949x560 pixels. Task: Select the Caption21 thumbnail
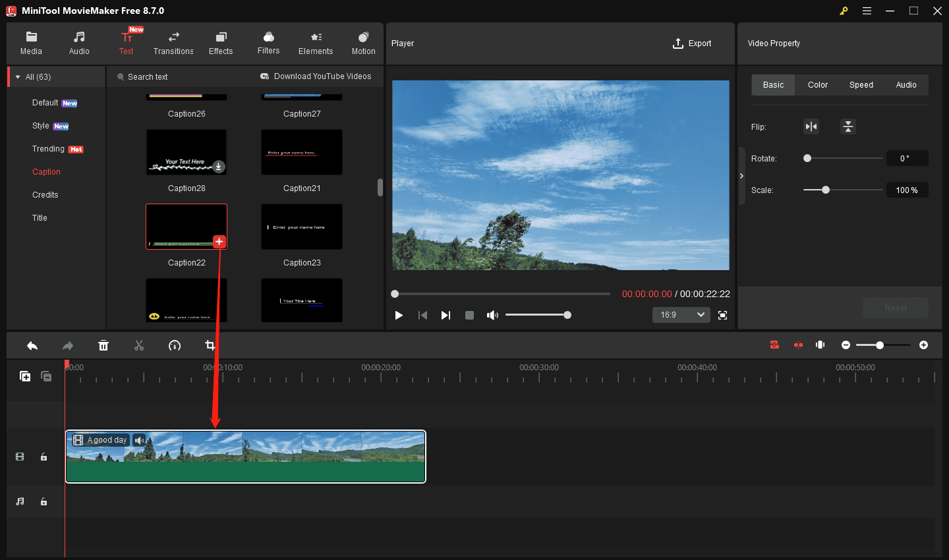302,152
